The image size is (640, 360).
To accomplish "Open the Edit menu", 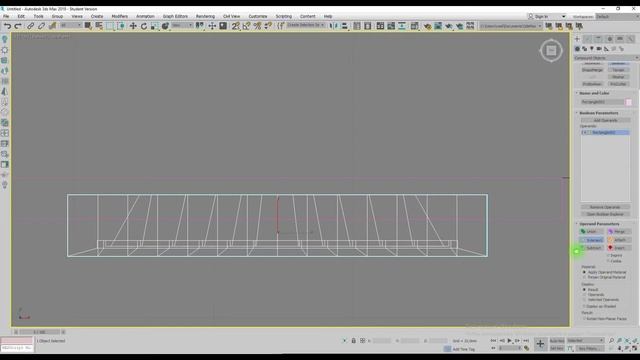I will coord(21,16).
